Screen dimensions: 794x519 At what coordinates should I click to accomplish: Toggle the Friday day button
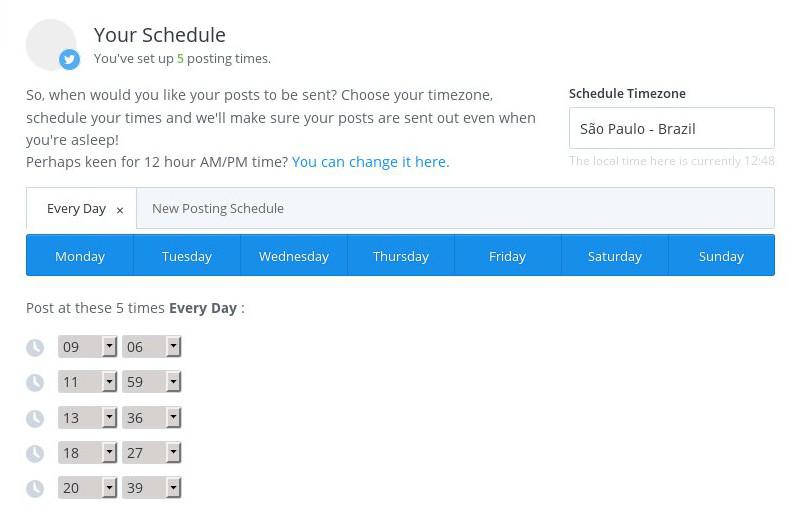pyautogui.click(x=507, y=256)
